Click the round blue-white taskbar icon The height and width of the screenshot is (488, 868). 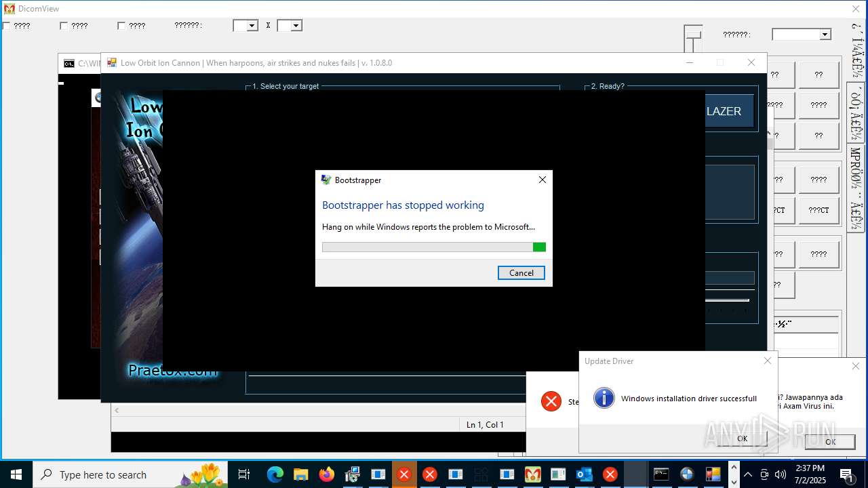point(687,474)
